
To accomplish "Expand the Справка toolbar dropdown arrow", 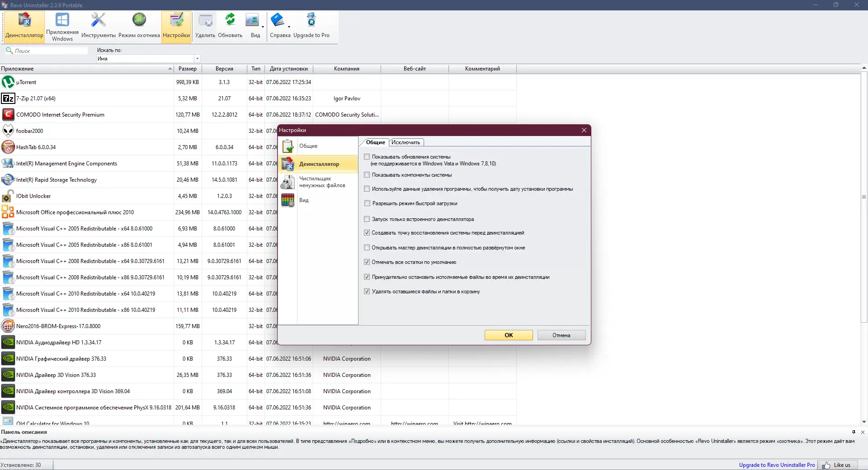I will click(289, 27).
